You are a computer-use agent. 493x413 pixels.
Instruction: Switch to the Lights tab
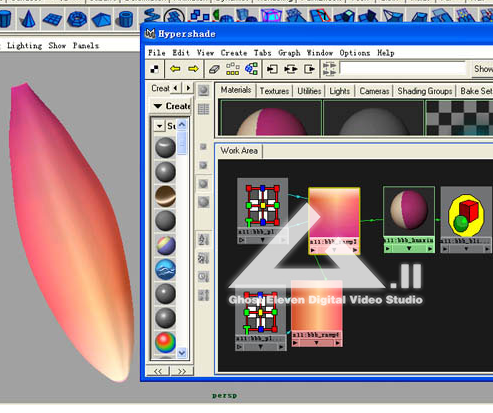click(x=340, y=91)
